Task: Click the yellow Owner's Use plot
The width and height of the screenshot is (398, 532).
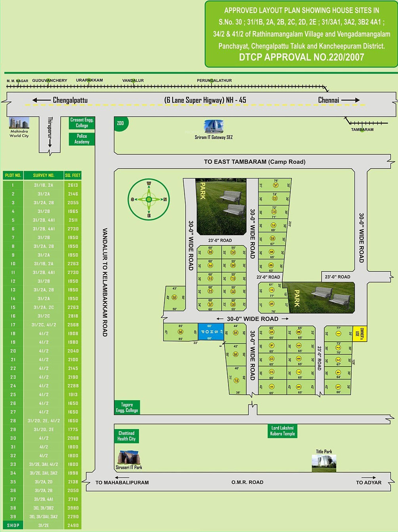Action: click(359, 334)
